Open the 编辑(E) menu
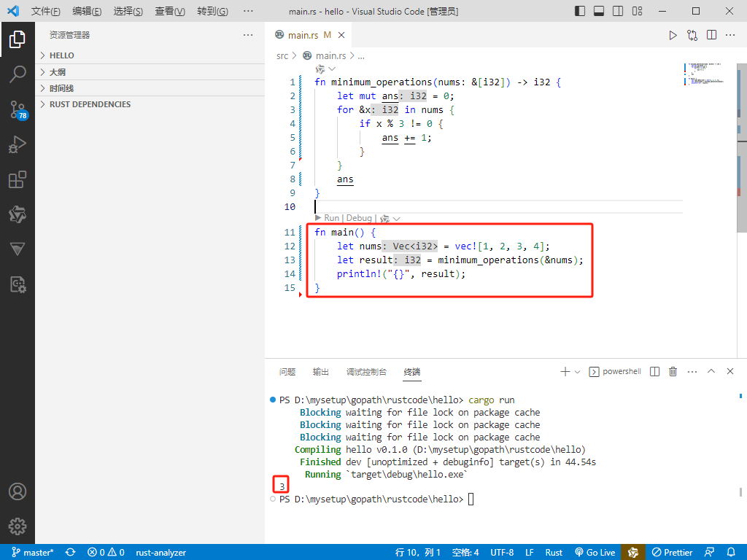 click(x=87, y=11)
